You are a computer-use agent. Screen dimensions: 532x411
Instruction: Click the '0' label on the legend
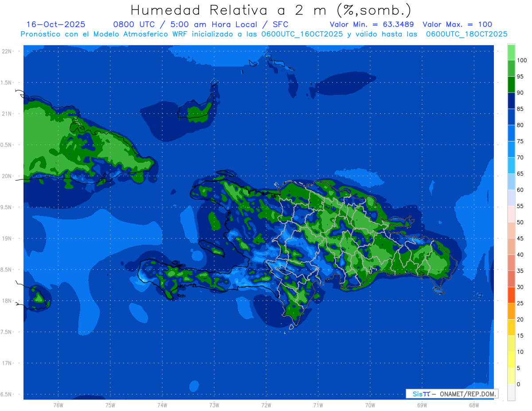point(518,384)
